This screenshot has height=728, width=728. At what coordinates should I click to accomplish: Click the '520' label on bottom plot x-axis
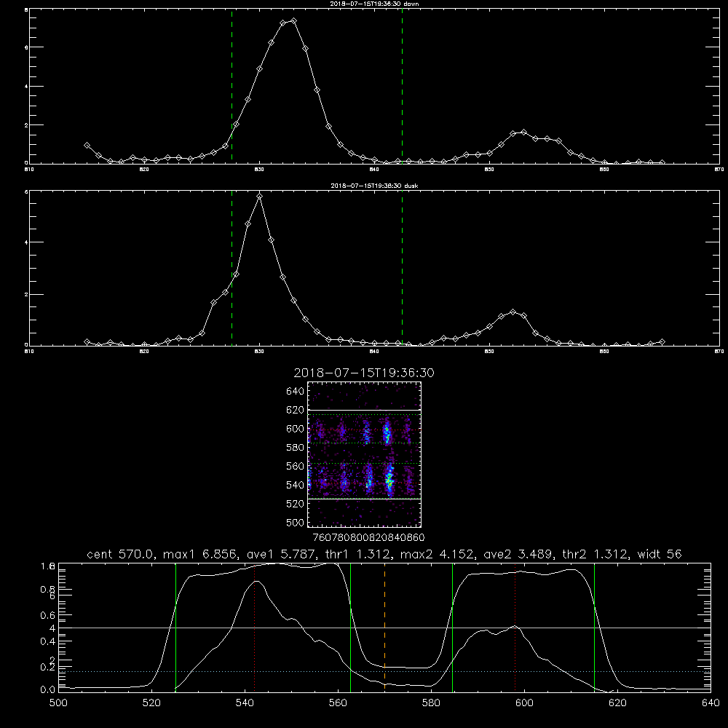click(151, 703)
